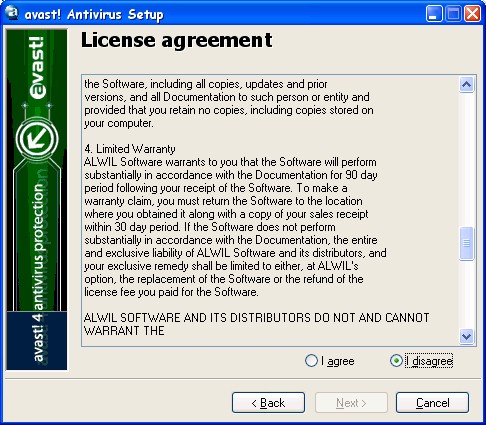The width and height of the screenshot is (486, 425).
Task: Click the greyed-out Next button
Action: [x=351, y=403]
